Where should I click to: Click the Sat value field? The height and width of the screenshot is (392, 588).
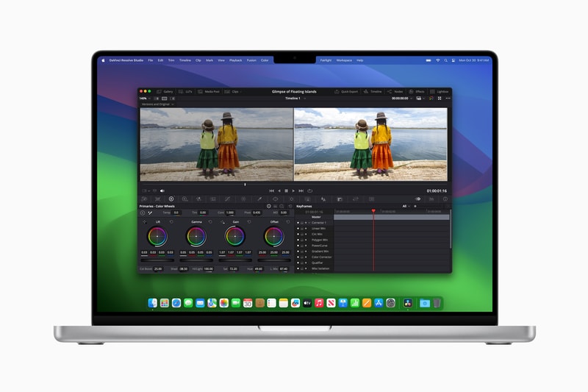click(x=233, y=269)
